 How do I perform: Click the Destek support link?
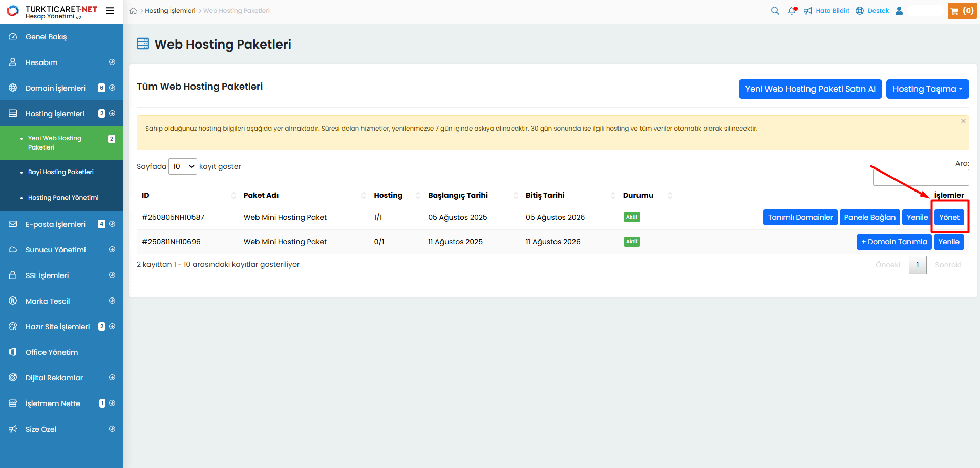tap(873, 11)
